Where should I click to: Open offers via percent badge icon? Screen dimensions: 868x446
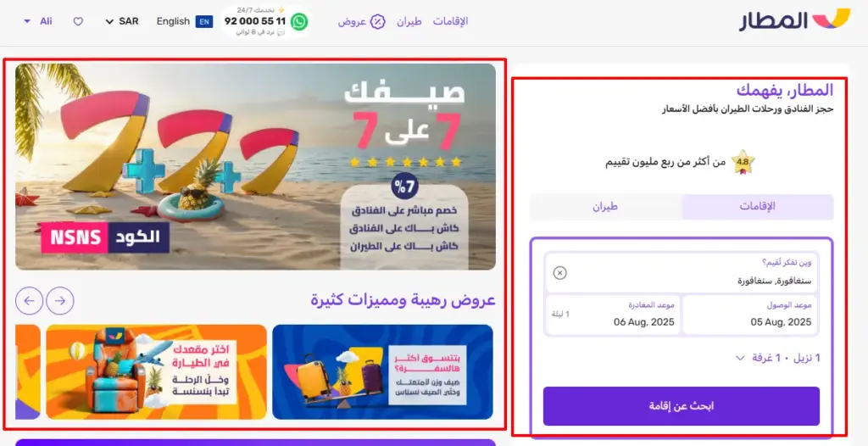point(377,21)
